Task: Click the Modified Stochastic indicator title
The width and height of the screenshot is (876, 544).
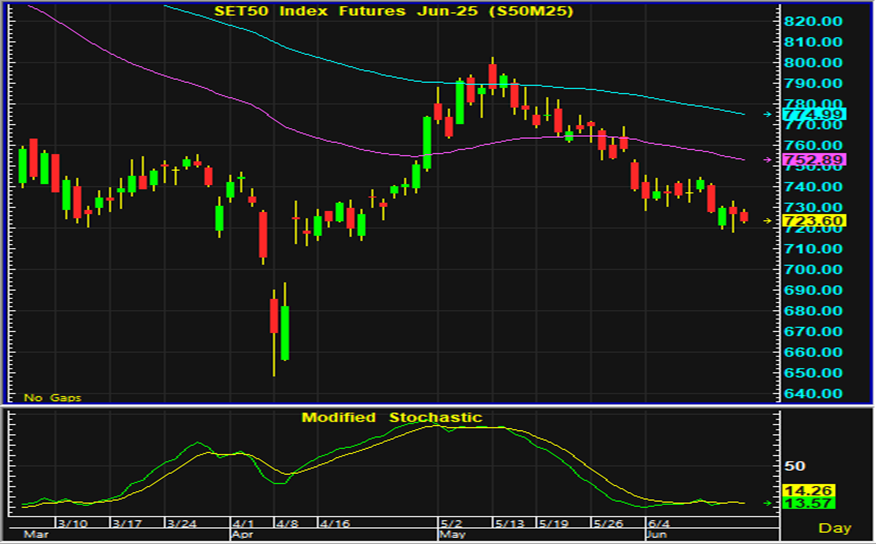Action: [392, 417]
